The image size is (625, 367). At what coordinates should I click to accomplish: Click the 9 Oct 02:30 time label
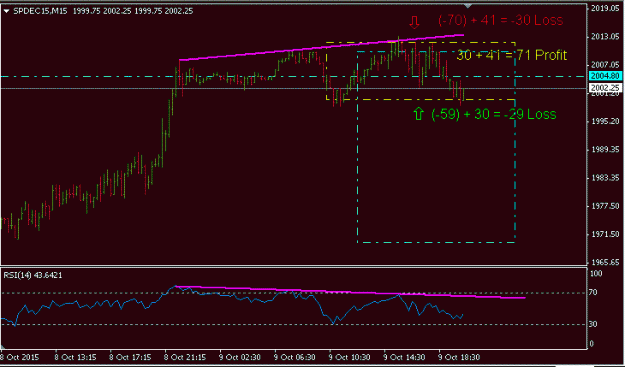click(x=240, y=357)
